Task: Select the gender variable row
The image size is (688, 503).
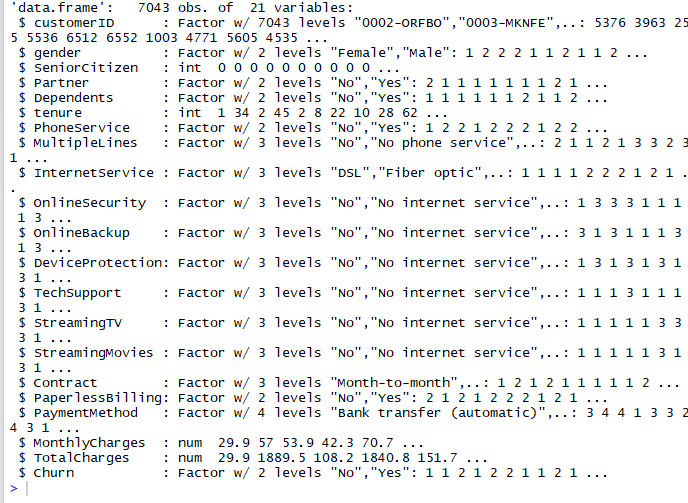Action: click(x=333, y=53)
